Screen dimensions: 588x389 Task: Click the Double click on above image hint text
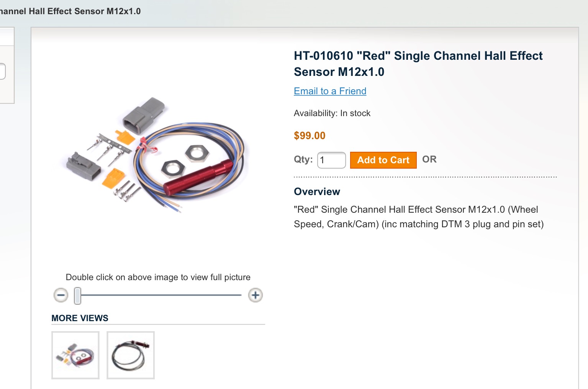(x=158, y=277)
